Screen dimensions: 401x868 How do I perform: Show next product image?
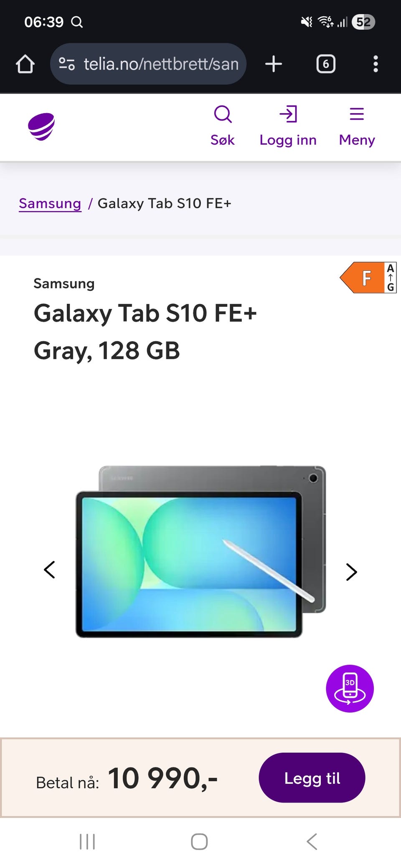pyautogui.click(x=352, y=572)
